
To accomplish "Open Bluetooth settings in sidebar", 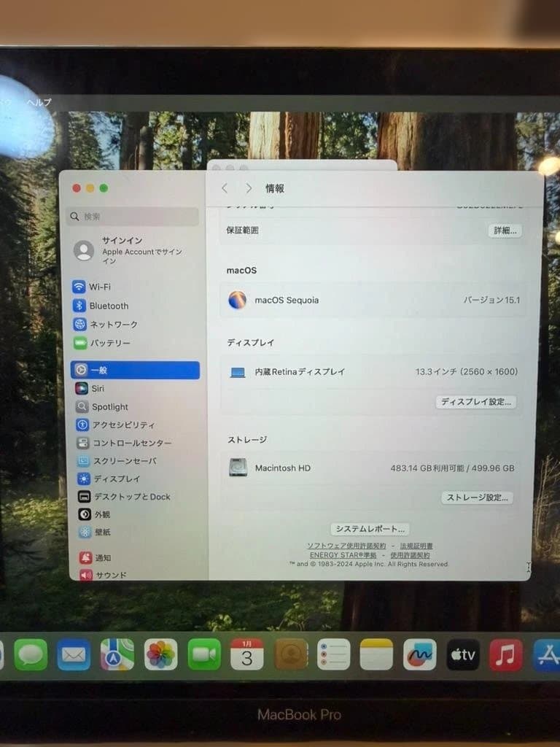I will (135, 306).
